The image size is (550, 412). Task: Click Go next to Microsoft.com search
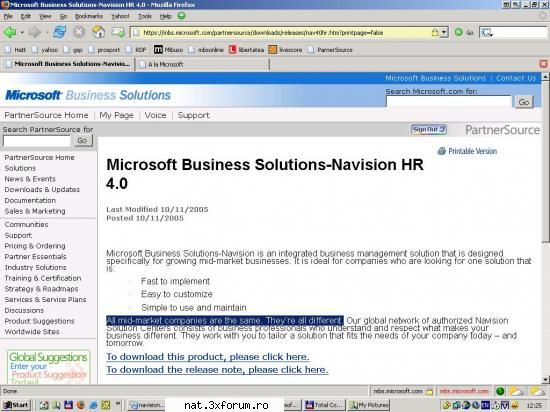(x=524, y=102)
